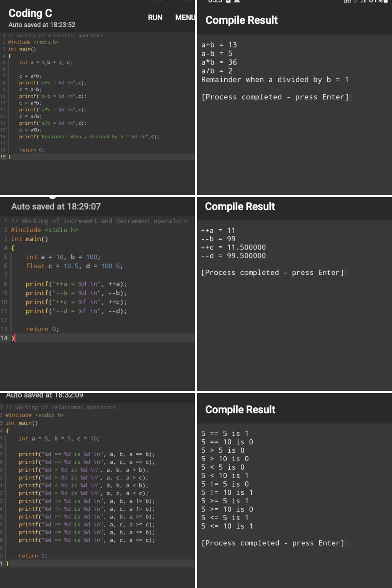Click the printf Remainder code line
Viewport: 392px width, 588px height.
pyautogui.click(x=89, y=137)
